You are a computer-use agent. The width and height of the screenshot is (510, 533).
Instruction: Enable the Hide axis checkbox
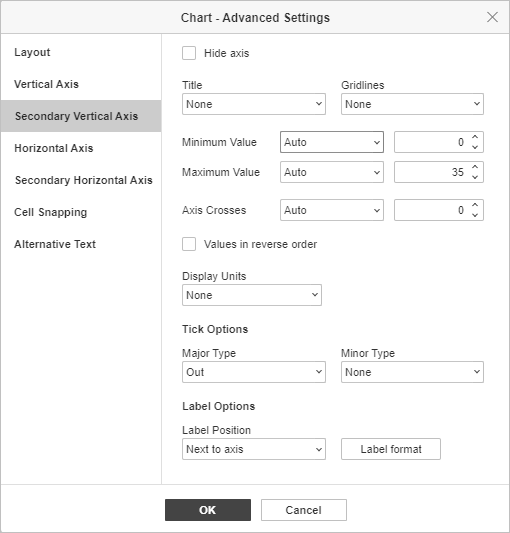(189, 53)
